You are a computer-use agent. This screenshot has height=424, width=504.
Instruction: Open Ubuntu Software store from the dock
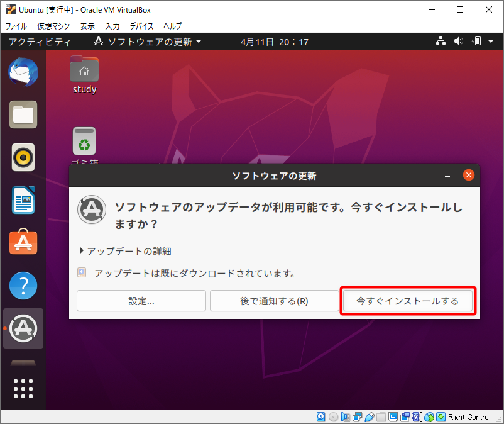[x=23, y=242]
